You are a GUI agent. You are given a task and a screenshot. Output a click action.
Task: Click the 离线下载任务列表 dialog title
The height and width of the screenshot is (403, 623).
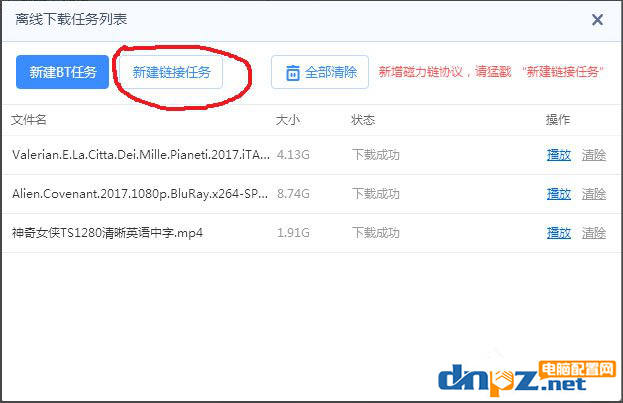coord(71,19)
